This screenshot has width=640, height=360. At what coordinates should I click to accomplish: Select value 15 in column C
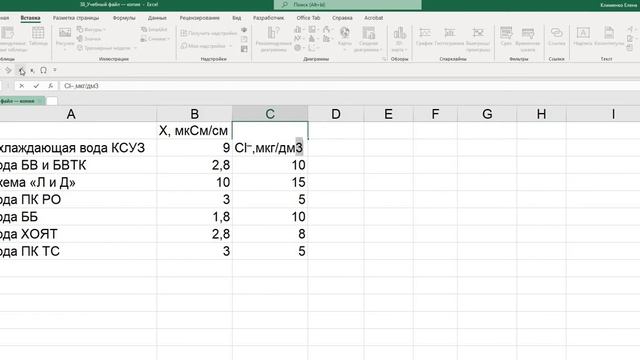click(270, 182)
